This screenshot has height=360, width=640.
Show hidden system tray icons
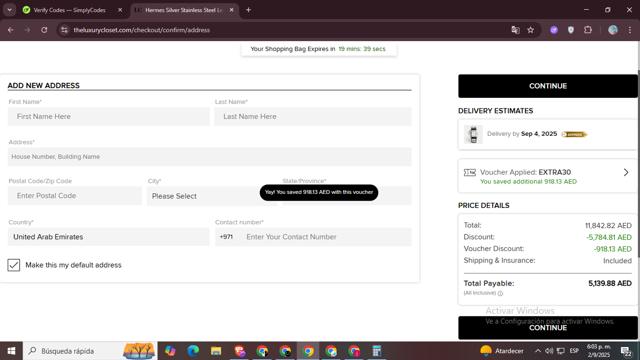coord(538,351)
